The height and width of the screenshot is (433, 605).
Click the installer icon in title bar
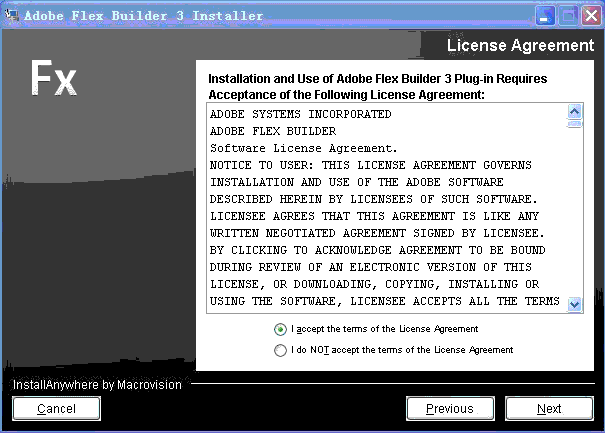tap(12, 15)
